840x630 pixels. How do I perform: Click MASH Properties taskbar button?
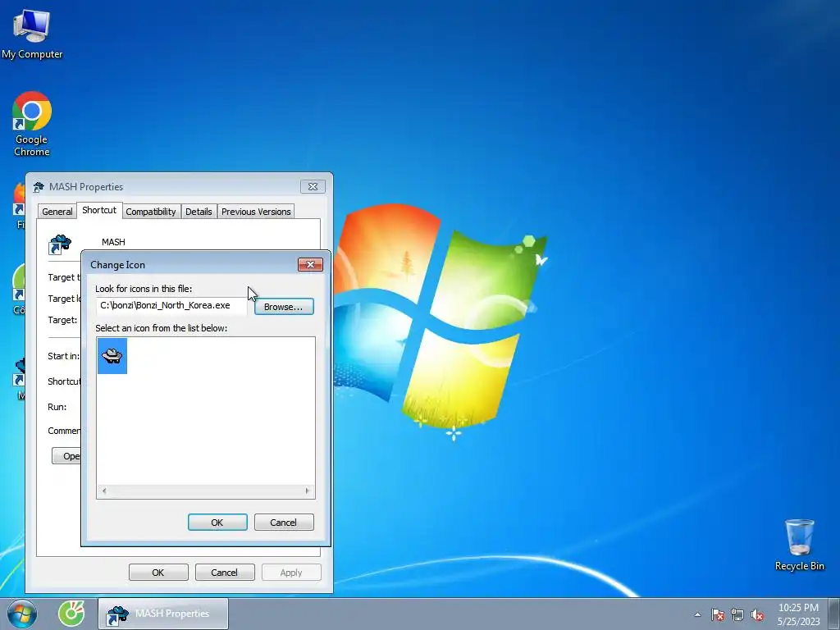tap(163, 614)
